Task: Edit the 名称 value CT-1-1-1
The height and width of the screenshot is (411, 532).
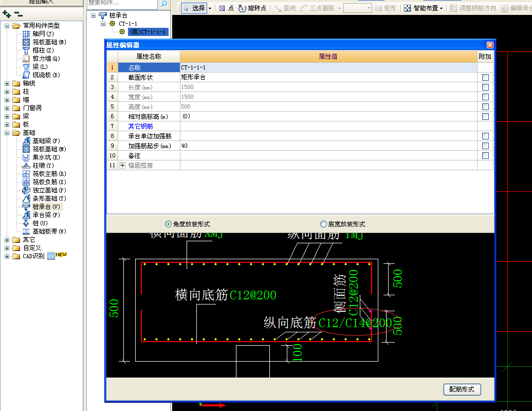Action: [x=328, y=67]
